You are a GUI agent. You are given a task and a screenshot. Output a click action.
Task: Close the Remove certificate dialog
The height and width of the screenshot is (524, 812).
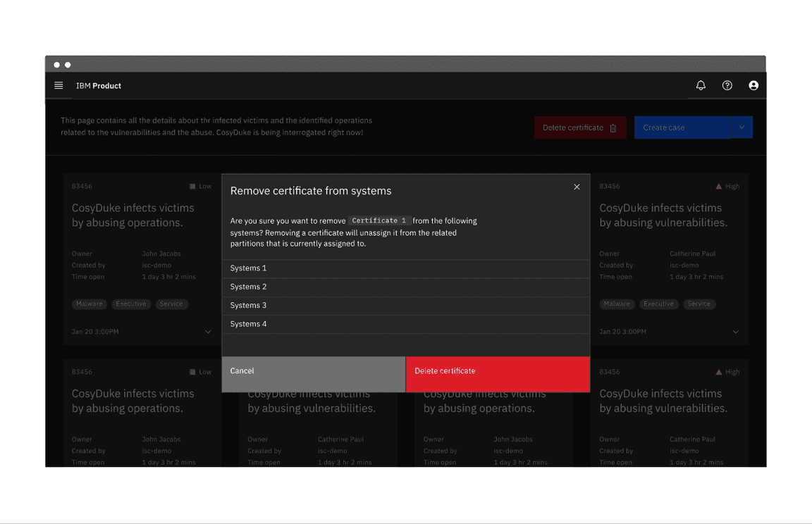[577, 187]
